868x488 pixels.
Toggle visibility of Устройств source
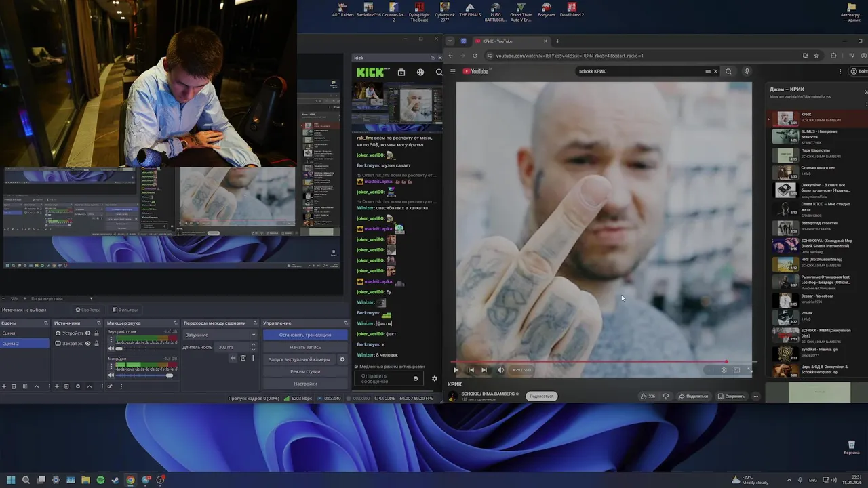[x=87, y=333]
